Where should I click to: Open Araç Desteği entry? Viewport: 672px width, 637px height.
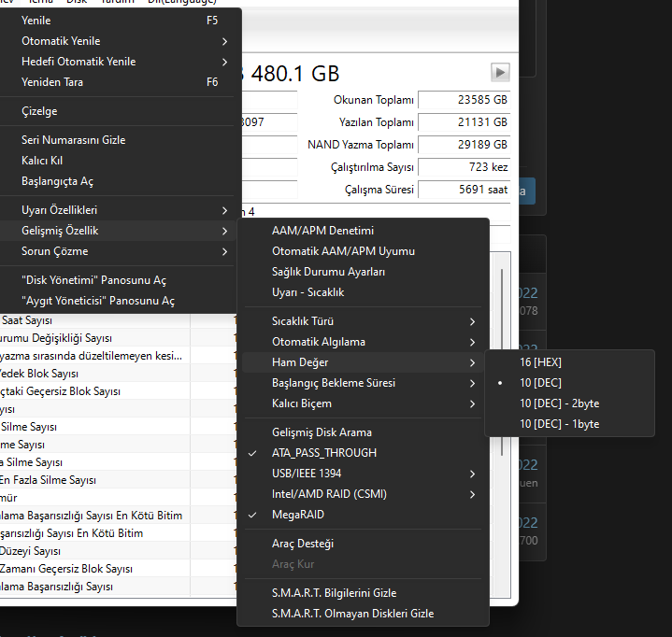pyautogui.click(x=363, y=544)
